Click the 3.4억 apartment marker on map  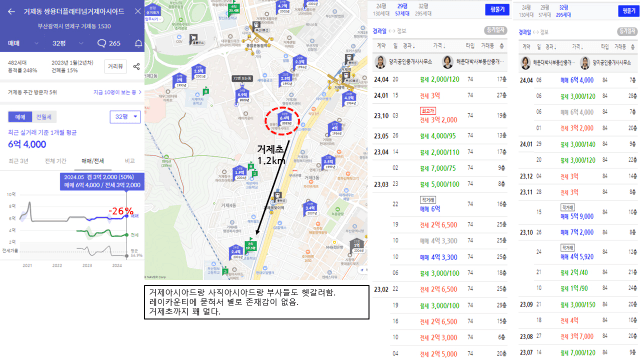coord(310,209)
